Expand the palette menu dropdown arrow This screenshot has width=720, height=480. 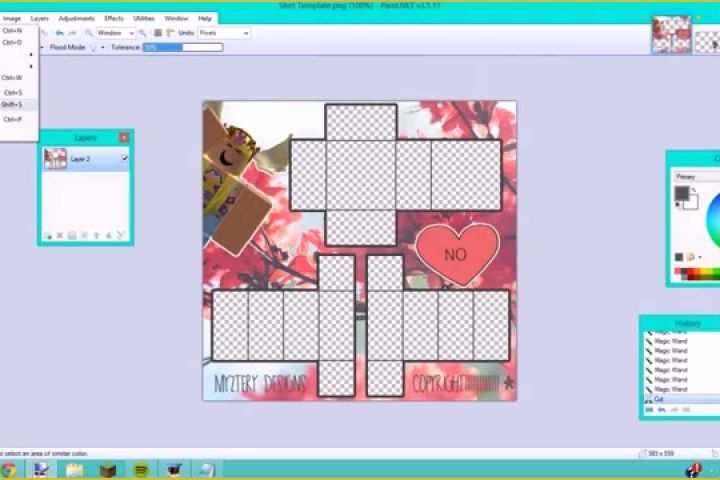(700, 257)
